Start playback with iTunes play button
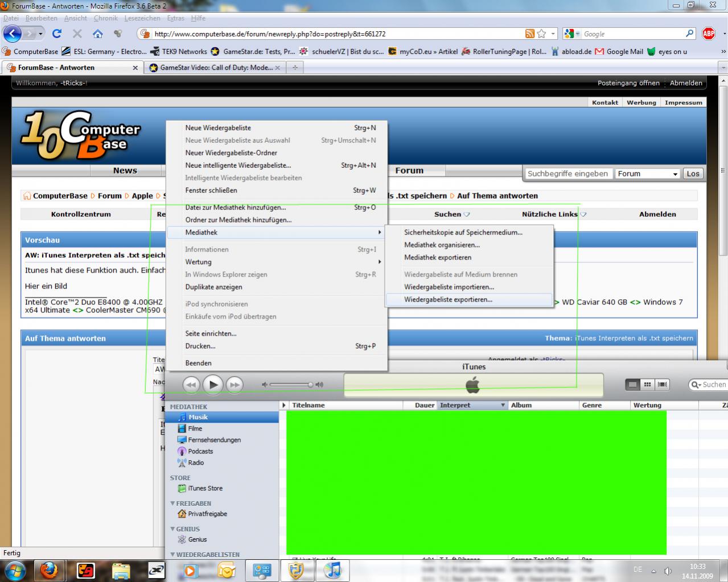The width and height of the screenshot is (728, 582). [x=213, y=385]
